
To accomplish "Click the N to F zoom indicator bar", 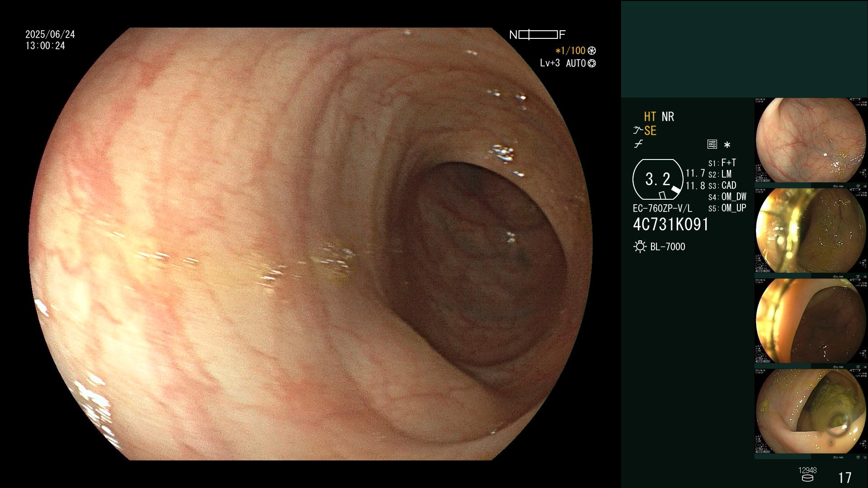I will coord(538,35).
